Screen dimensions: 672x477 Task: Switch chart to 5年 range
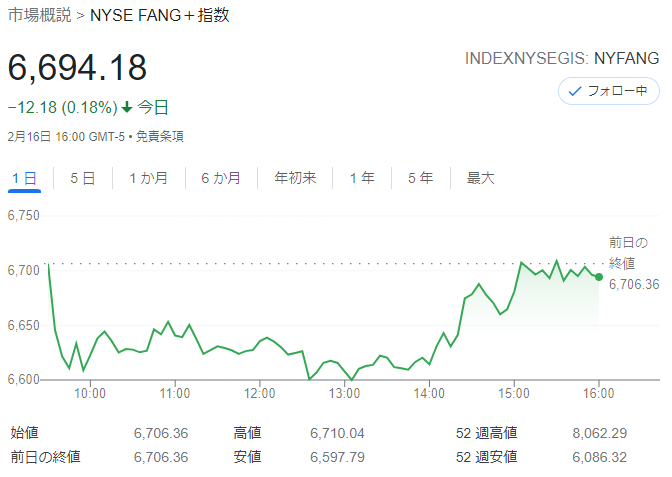coord(420,178)
